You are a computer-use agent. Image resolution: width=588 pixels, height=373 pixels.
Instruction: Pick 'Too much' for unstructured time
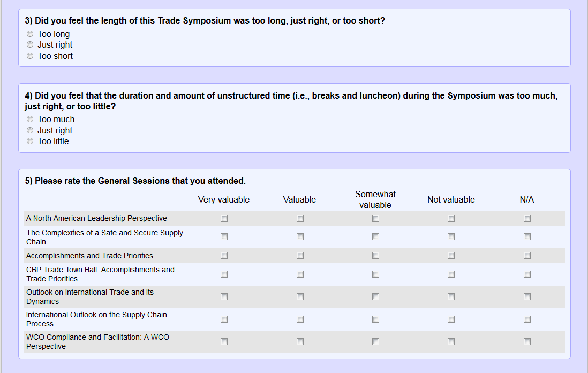pos(31,120)
